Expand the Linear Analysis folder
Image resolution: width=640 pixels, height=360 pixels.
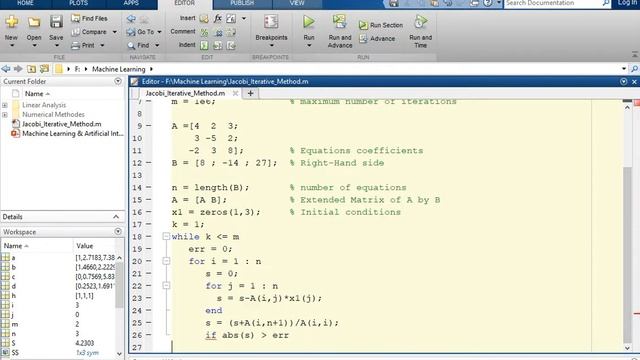click(x=5, y=105)
